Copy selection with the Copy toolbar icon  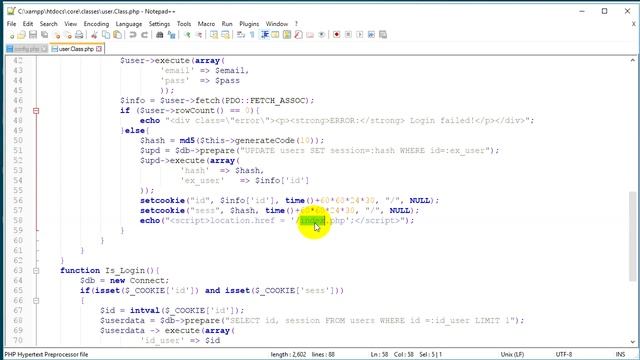pyautogui.click(x=106, y=35)
